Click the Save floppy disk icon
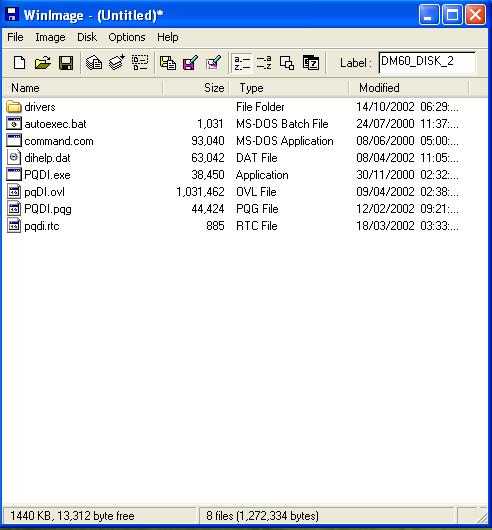Screen dimensions: 492x530 point(66,63)
